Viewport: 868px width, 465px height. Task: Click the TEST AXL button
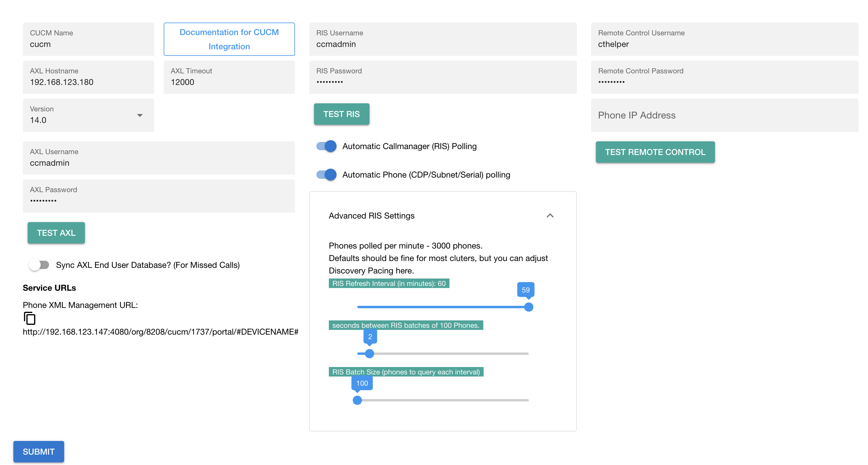tap(56, 233)
